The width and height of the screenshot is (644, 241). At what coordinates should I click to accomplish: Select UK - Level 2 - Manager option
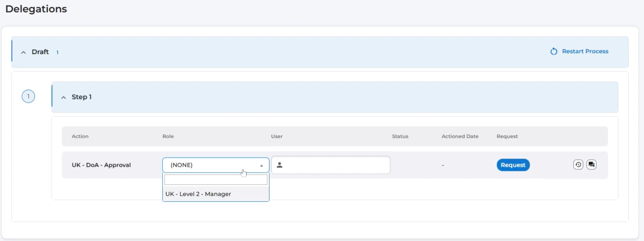(x=198, y=194)
